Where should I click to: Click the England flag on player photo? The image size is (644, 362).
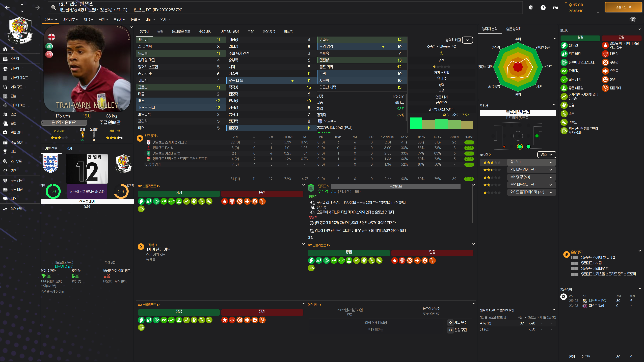click(x=51, y=37)
